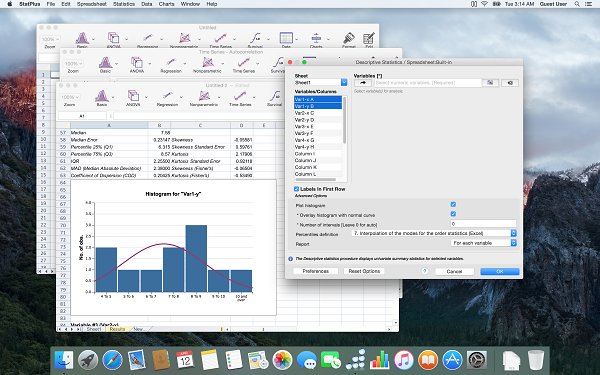The width and height of the screenshot is (600, 375).
Task: Open Finder from the dock
Action: point(64,360)
